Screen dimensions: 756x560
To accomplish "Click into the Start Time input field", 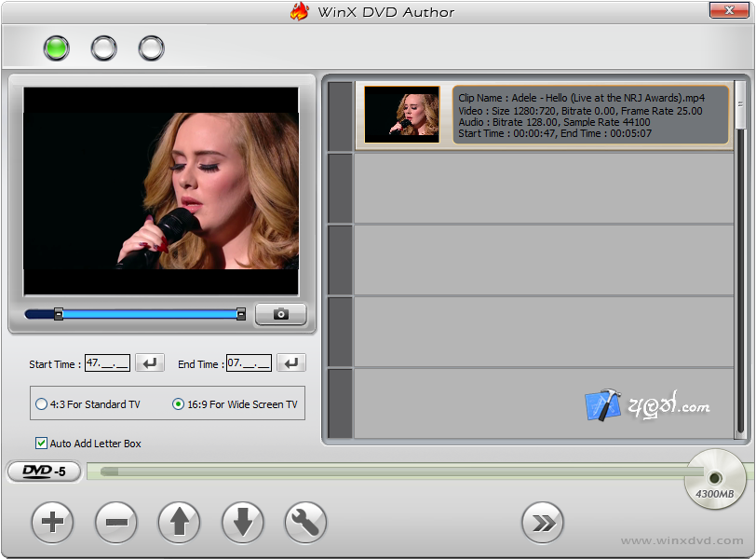I will (107, 362).
